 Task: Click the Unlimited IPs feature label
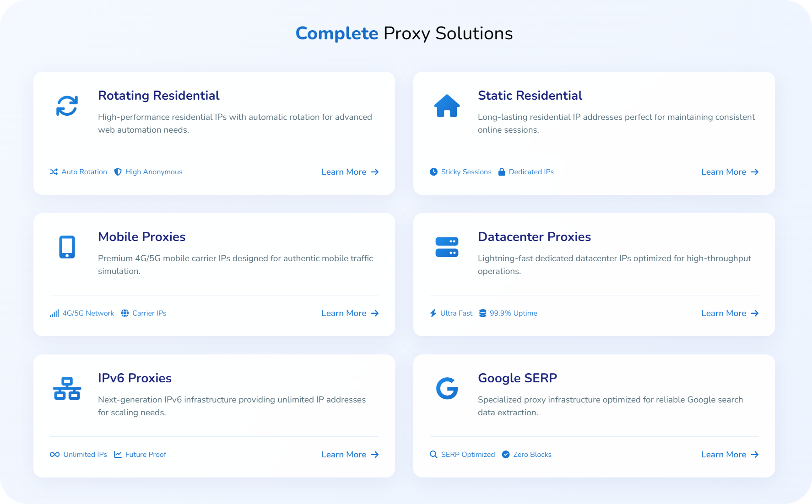click(x=85, y=455)
